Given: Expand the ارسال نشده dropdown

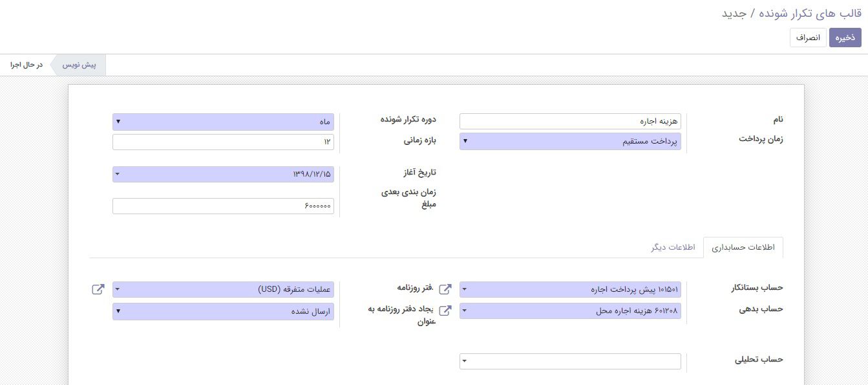Looking at the screenshot, I should 223,311.
